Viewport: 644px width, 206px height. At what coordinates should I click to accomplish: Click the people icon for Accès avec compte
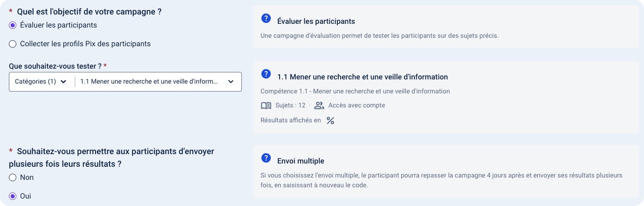tap(319, 106)
